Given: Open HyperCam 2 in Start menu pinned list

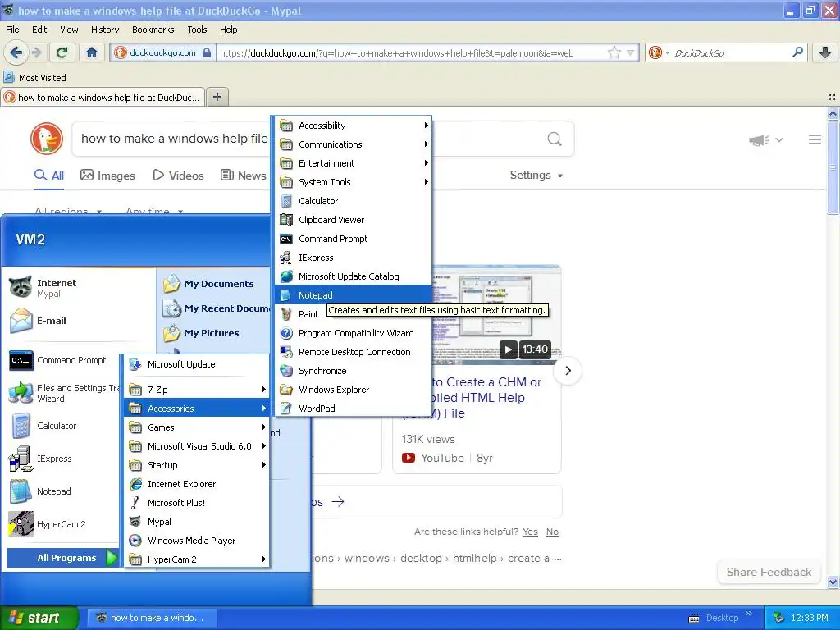Looking at the screenshot, I should [62, 524].
